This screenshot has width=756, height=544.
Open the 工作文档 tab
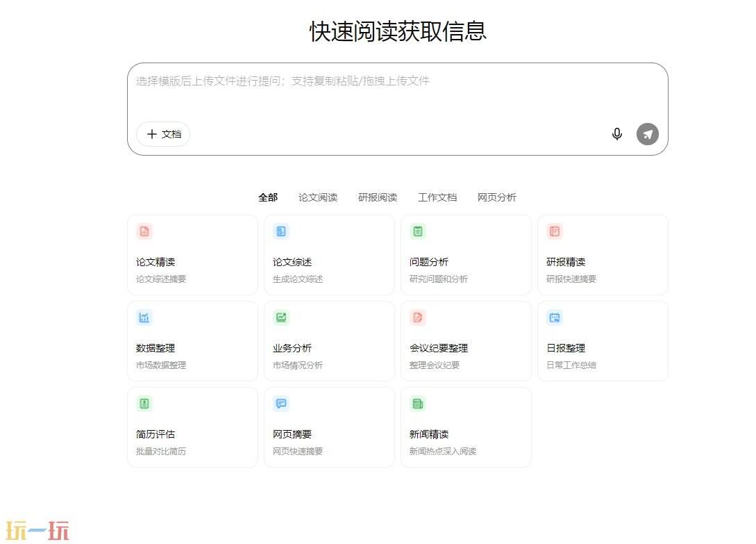(x=437, y=197)
